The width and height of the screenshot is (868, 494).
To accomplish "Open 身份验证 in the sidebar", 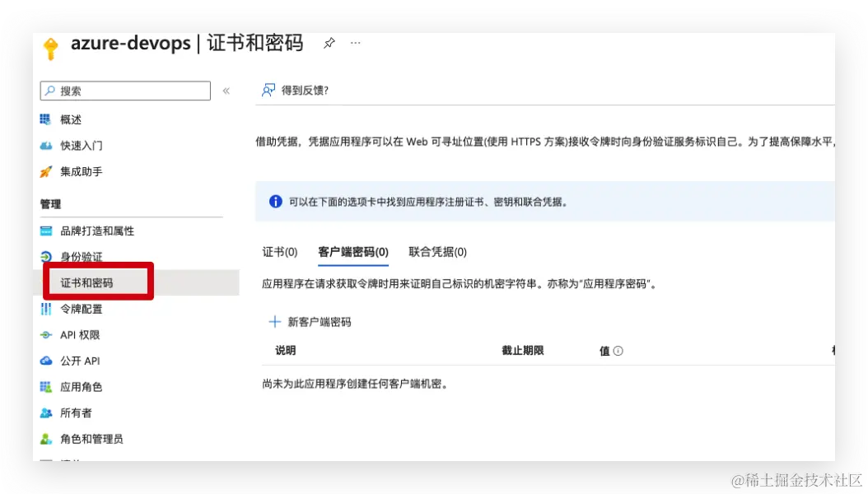I will (x=82, y=257).
